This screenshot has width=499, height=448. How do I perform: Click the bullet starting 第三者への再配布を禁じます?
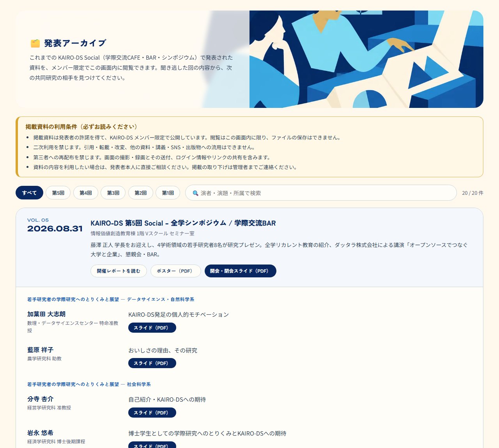click(152, 157)
